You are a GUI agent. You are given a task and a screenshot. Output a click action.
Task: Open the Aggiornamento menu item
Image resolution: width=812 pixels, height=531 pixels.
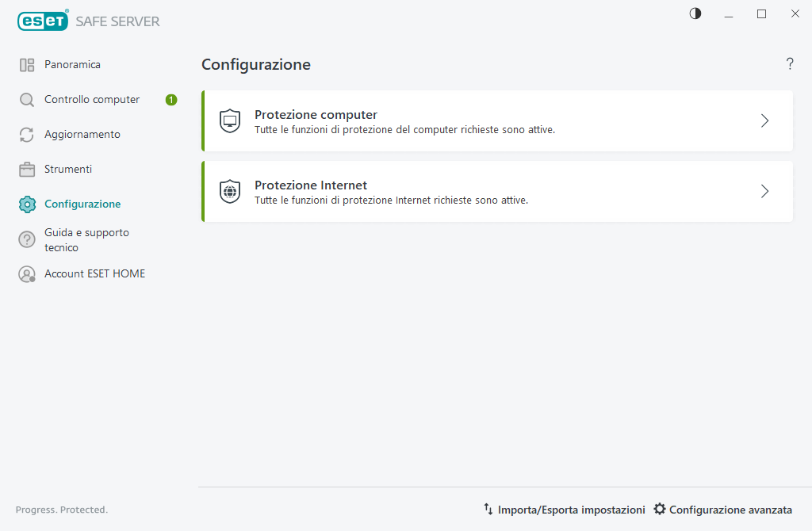(82, 135)
